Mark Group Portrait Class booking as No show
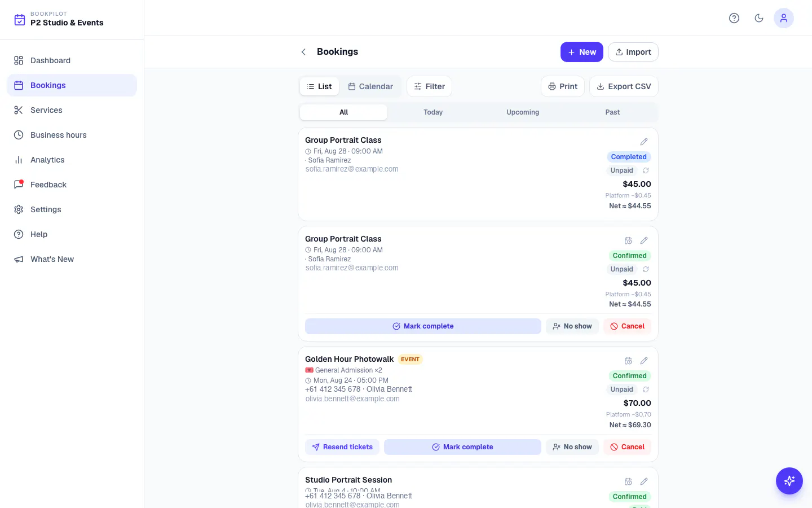This screenshot has height=508, width=812. click(572, 326)
